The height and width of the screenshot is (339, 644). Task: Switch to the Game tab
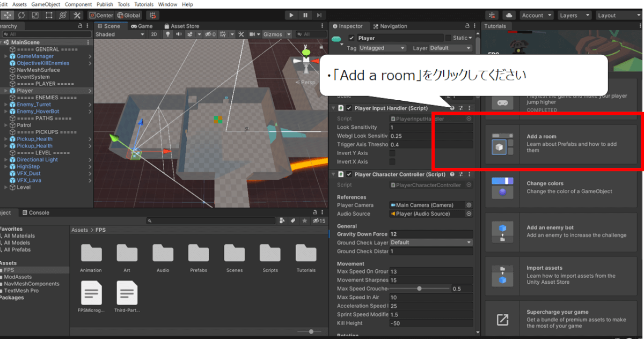[x=142, y=26]
